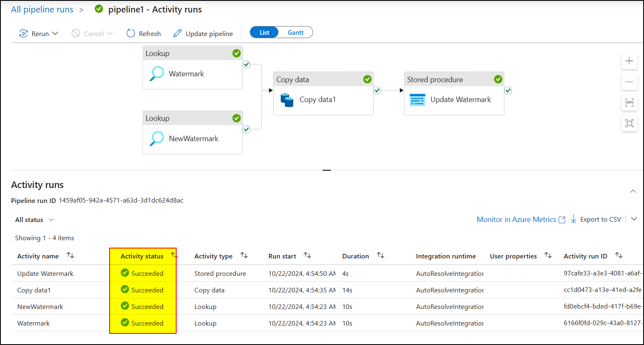Switch to Gantt view
The width and height of the screenshot is (644, 345).
pyautogui.click(x=296, y=32)
